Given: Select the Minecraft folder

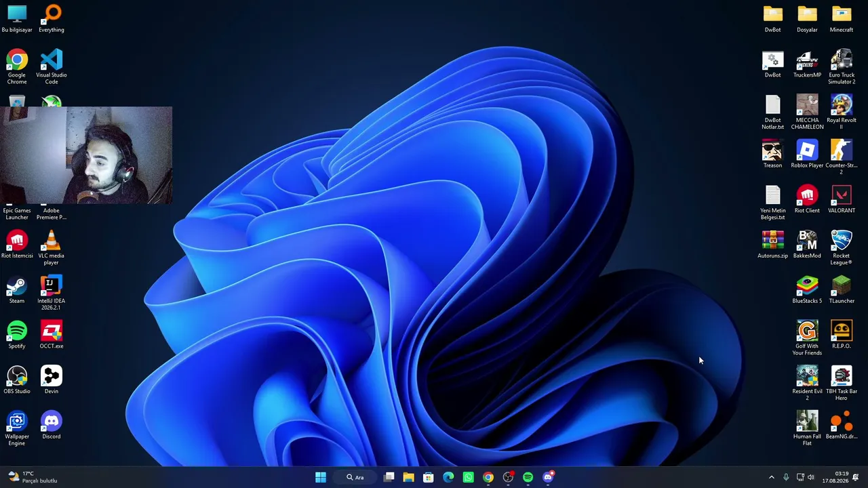Looking at the screenshot, I should click(842, 19).
